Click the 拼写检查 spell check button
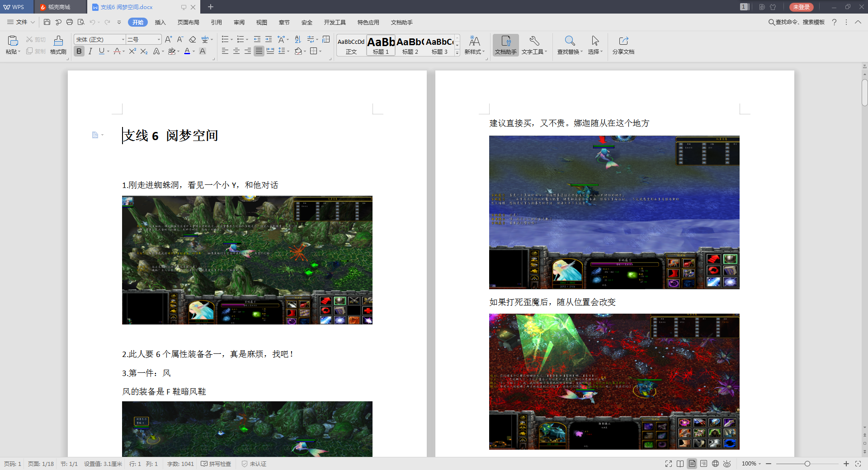868x470 pixels. (216, 464)
